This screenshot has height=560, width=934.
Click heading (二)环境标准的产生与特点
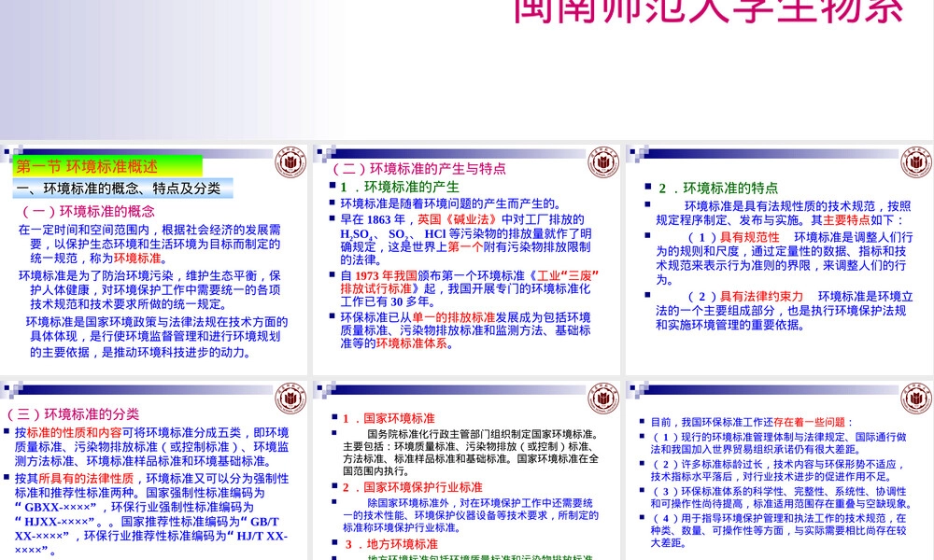point(418,168)
